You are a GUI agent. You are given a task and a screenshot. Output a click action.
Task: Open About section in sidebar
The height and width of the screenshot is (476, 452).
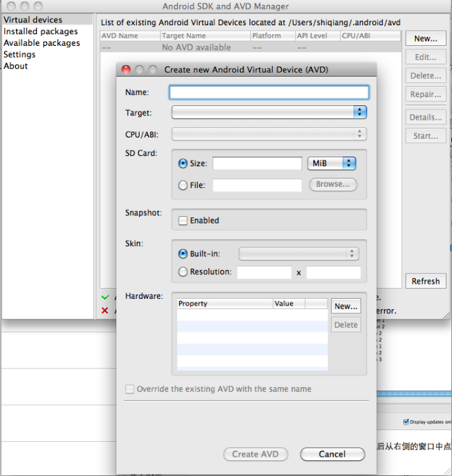[16, 66]
